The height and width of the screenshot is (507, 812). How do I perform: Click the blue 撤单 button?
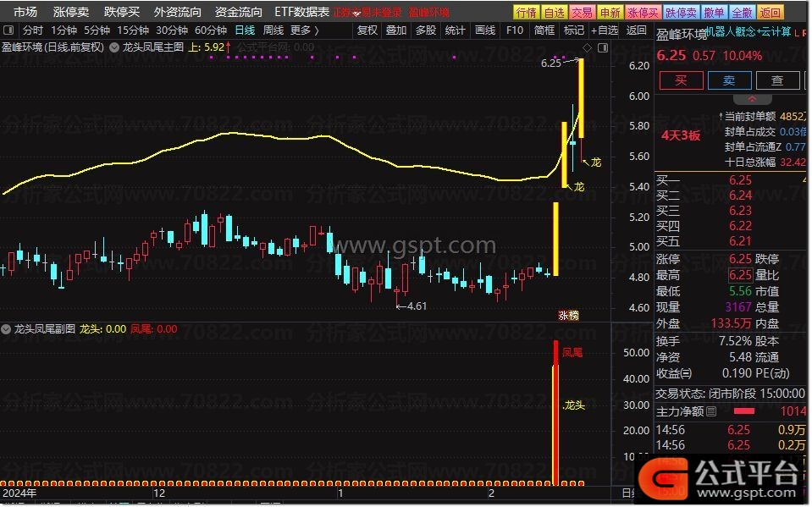pos(714,12)
